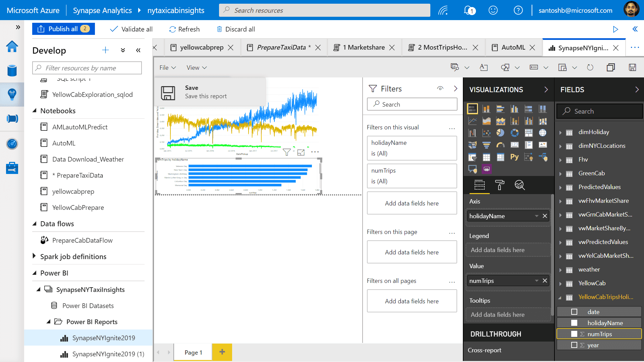Click the save disk icon in toolbar
Viewport: 644px width, 362px height.
click(x=632, y=67)
